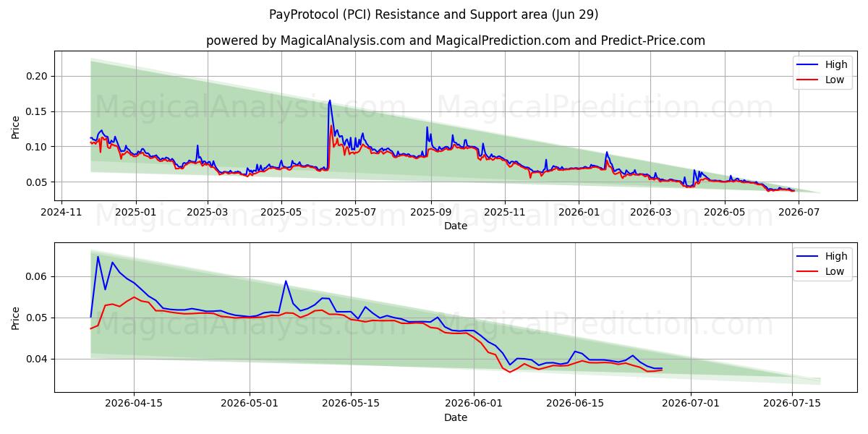This screenshot has height=434, width=868.
Task: Click the 0.20 price tick on upper chart
Action: pos(38,76)
